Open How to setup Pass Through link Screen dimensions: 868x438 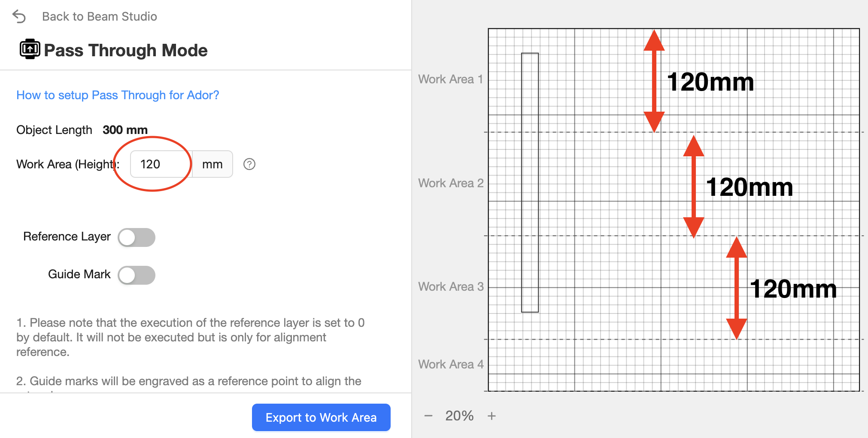(118, 95)
